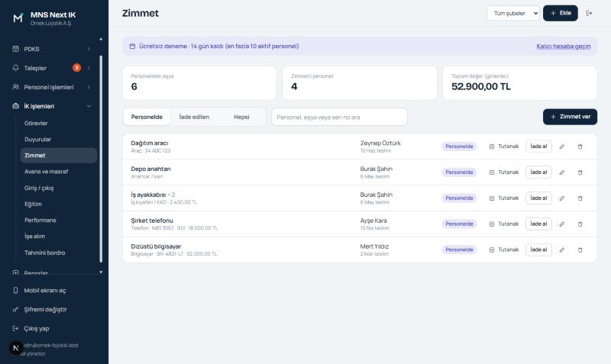
Task: Expand the Talepler menu chevron
Action: click(x=89, y=68)
